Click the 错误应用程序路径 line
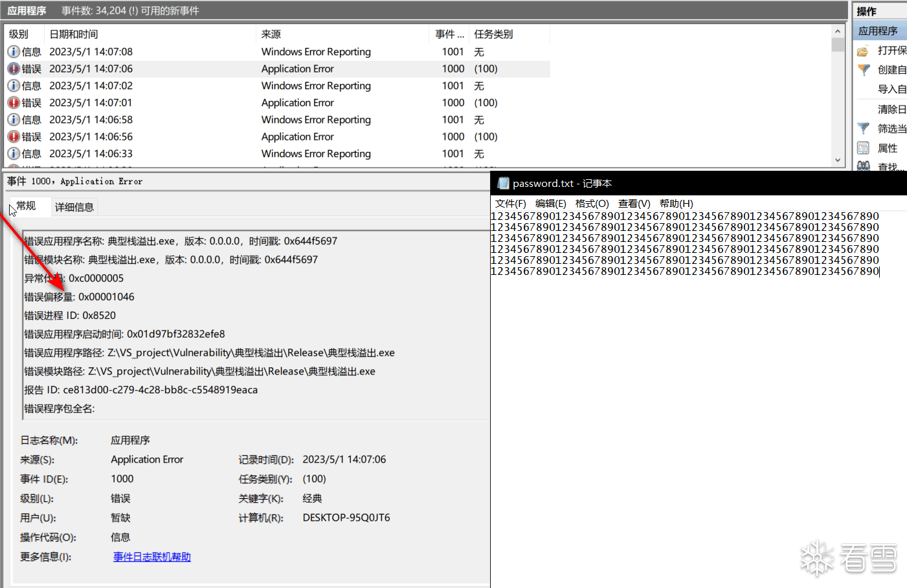The height and width of the screenshot is (588, 907). (209, 353)
